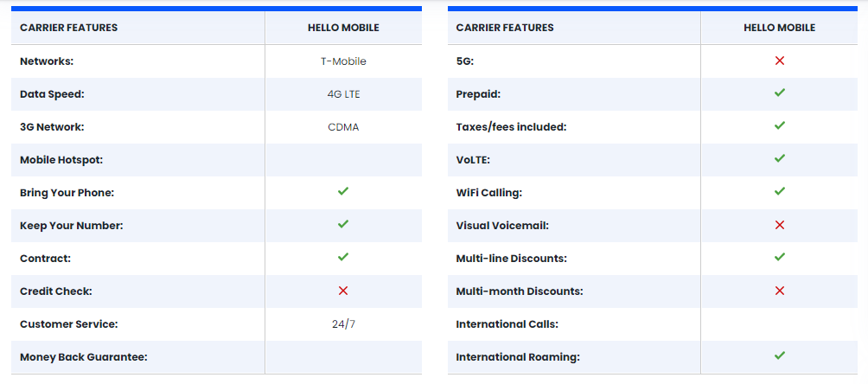Click the red X for Multi-month Discounts
The height and width of the screenshot is (384, 868).
tap(780, 291)
